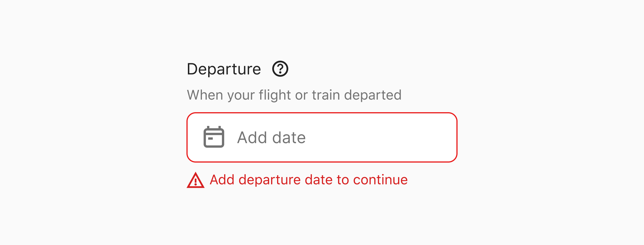Activate the departure date entry box

[x=322, y=137]
